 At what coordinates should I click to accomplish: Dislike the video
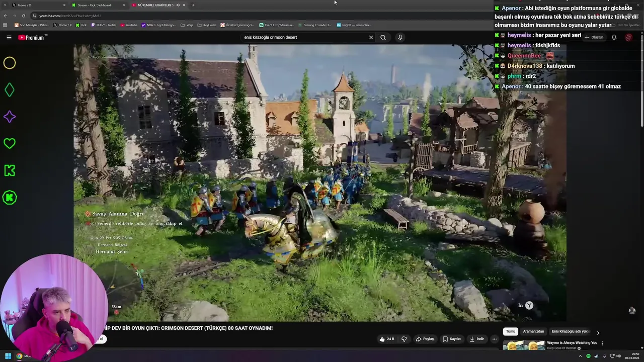point(404,339)
